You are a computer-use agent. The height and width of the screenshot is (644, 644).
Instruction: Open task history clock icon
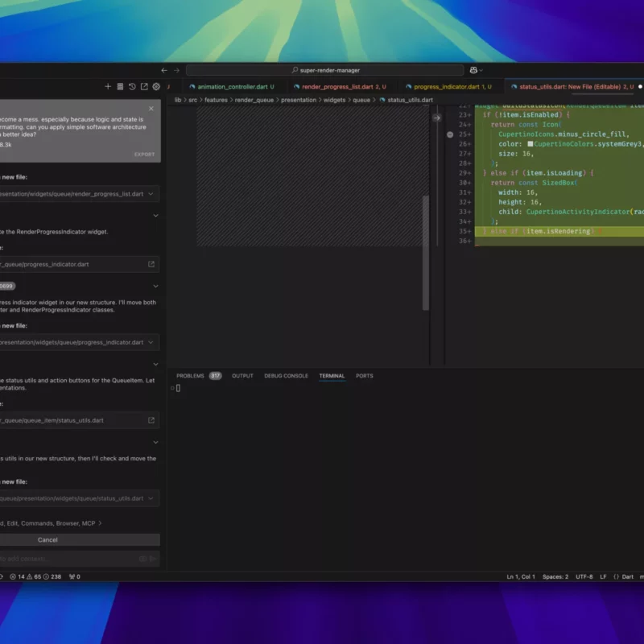click(132, 87)
